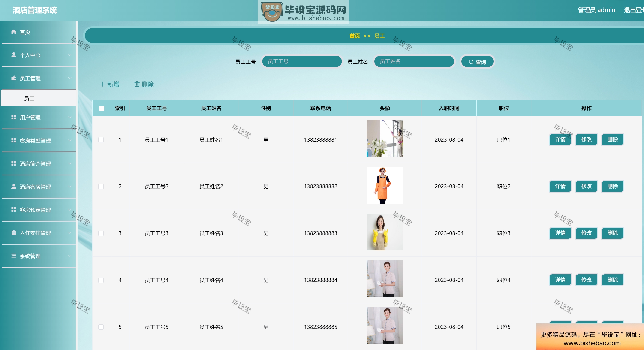Expand the 客房预定管理 chevron

point(70,209)
